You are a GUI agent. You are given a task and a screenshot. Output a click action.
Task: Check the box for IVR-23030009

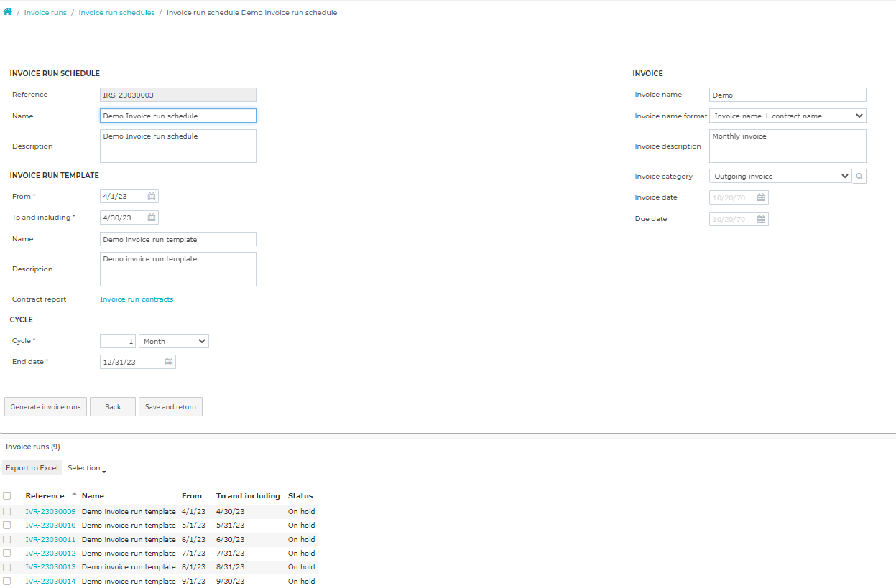click(x=7, y=512)
